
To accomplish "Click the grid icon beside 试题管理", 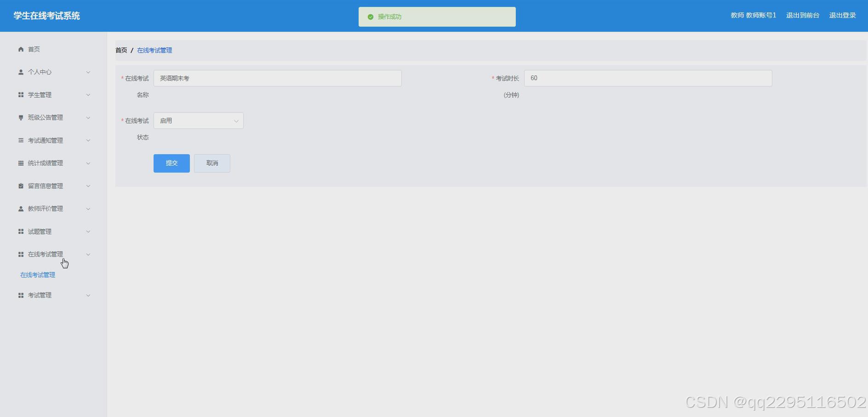I will point(21,231).
